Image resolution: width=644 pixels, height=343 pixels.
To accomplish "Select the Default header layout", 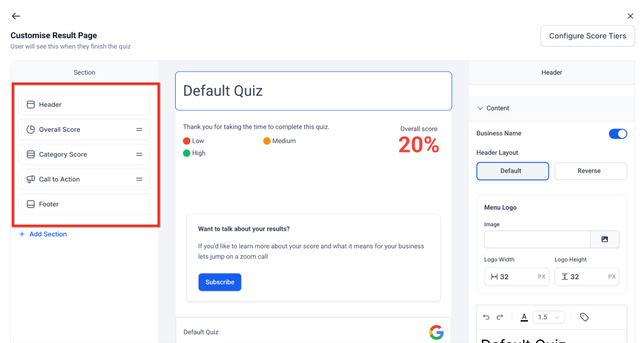I will click(512, 171).
